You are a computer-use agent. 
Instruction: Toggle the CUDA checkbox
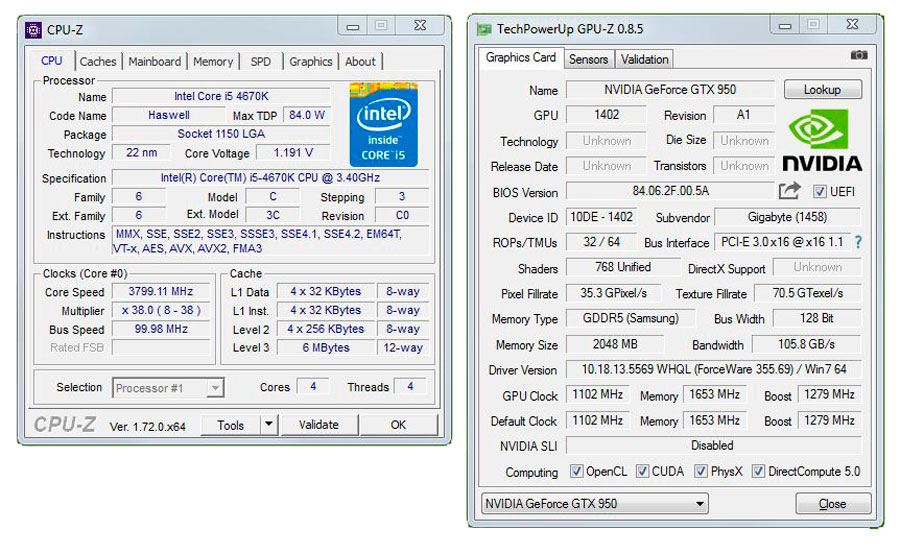click(x=642, y=471)
